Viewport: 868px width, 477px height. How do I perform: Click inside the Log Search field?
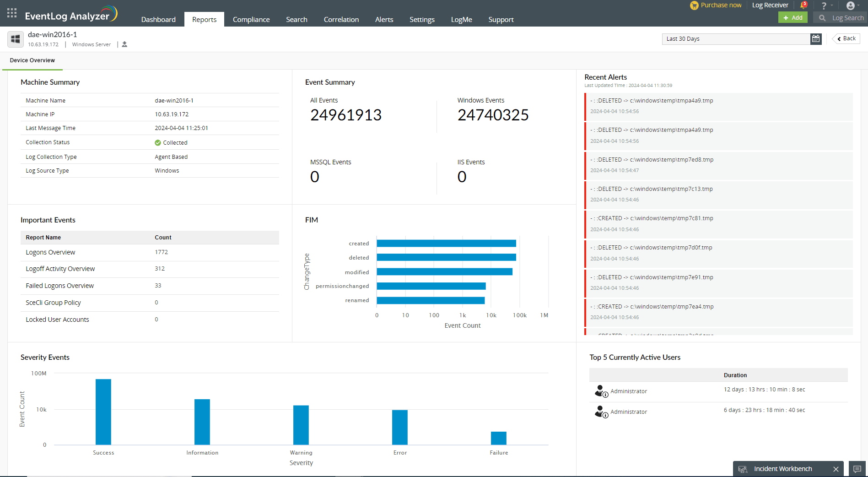[x=847, y=18]
